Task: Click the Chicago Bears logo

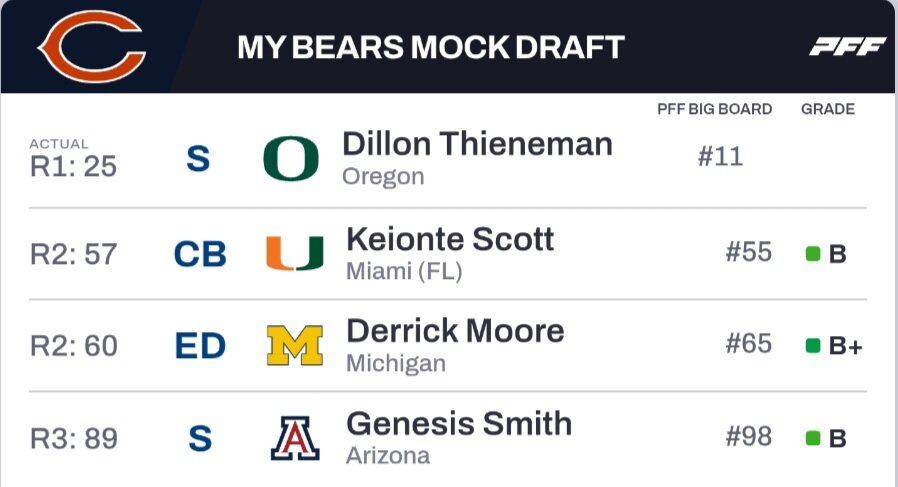Action: point(92,47)
